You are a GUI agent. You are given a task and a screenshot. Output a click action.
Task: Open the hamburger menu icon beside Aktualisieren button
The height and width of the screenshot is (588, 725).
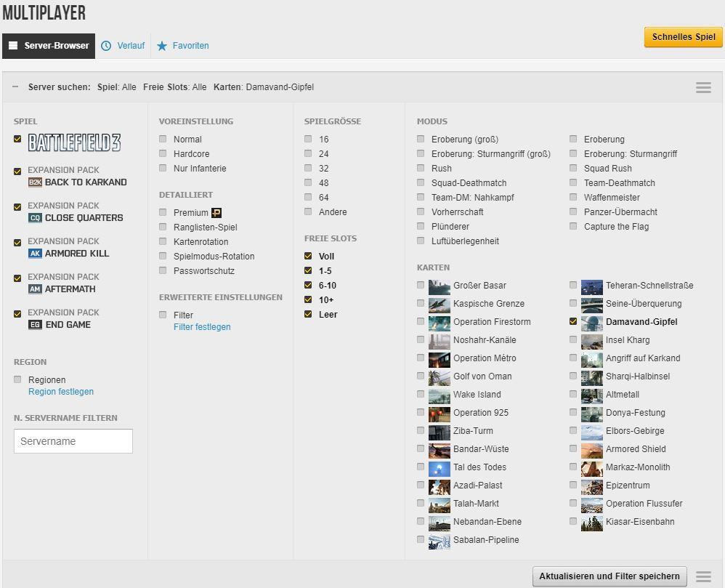pyautogui.click(x=703, y=576)
